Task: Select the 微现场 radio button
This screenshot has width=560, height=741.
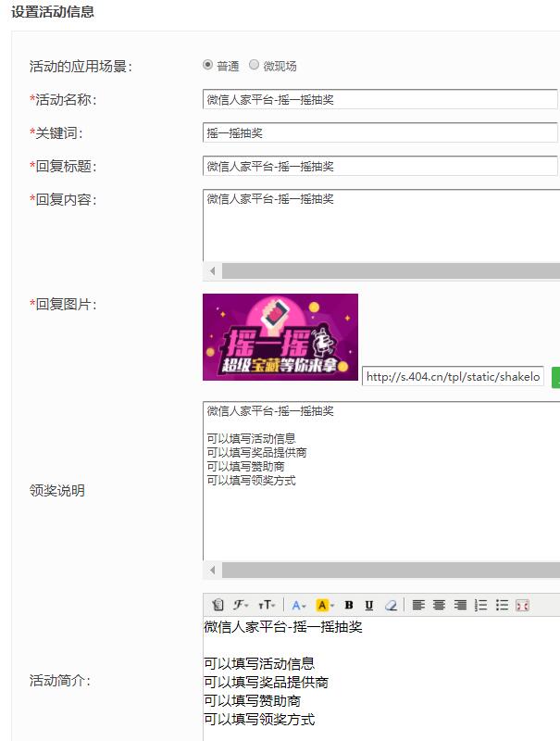Action: click(254, 65)
